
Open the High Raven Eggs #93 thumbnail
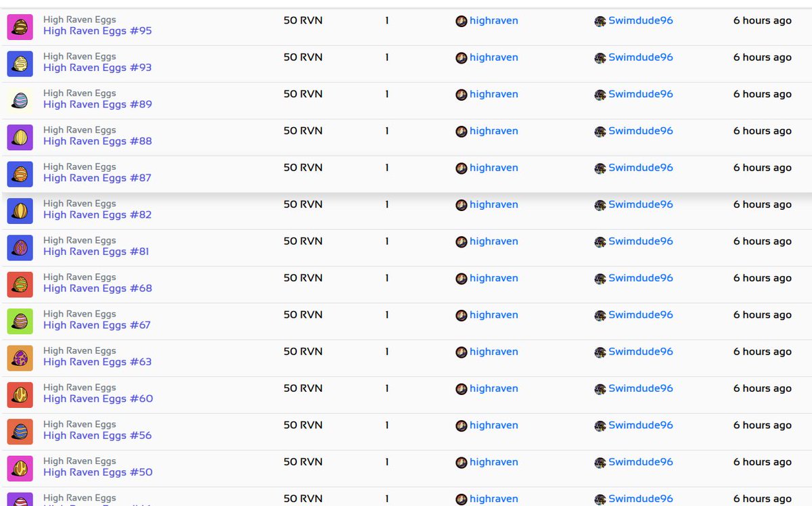point(20,64)
